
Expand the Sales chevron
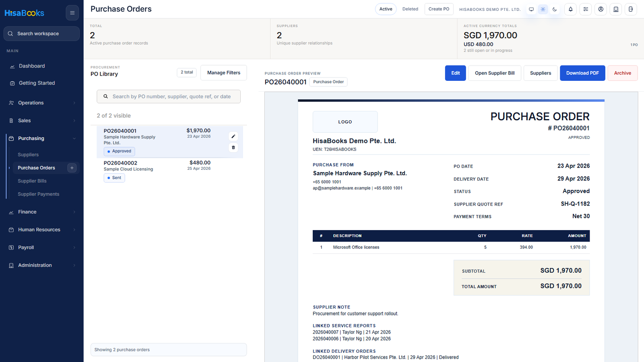74,121
